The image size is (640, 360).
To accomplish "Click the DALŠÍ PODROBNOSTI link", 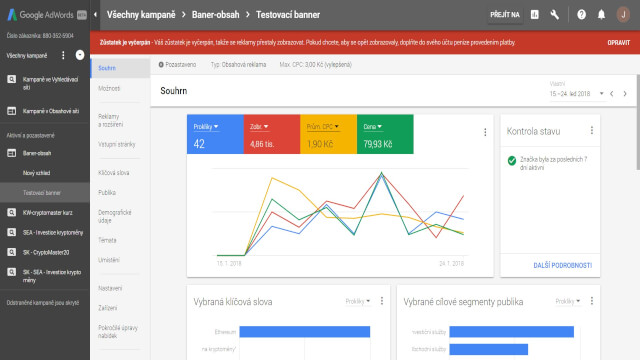I will pyautogui.click(x=562, y=265).
